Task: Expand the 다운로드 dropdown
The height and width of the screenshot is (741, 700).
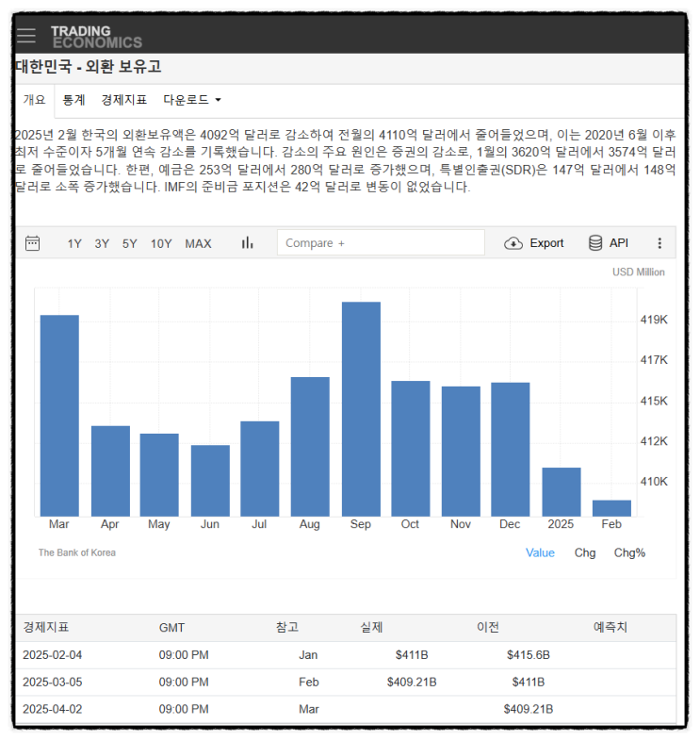Action: 192,100
